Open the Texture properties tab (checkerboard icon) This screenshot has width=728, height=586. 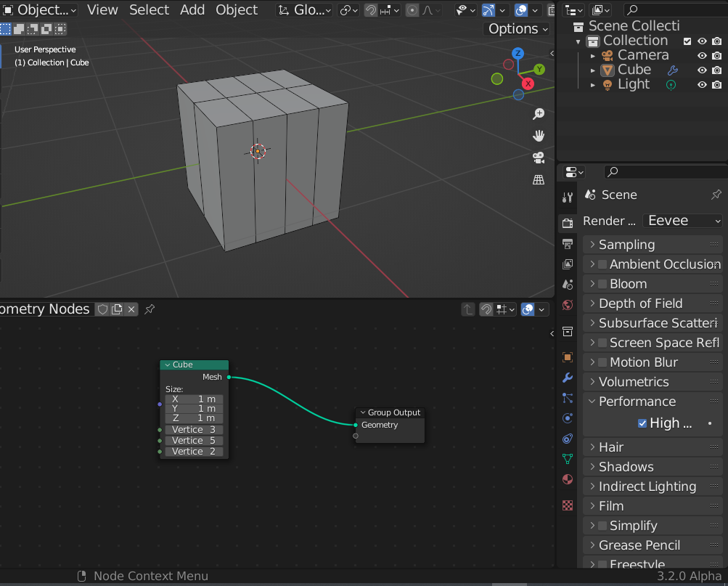(568, 505)
